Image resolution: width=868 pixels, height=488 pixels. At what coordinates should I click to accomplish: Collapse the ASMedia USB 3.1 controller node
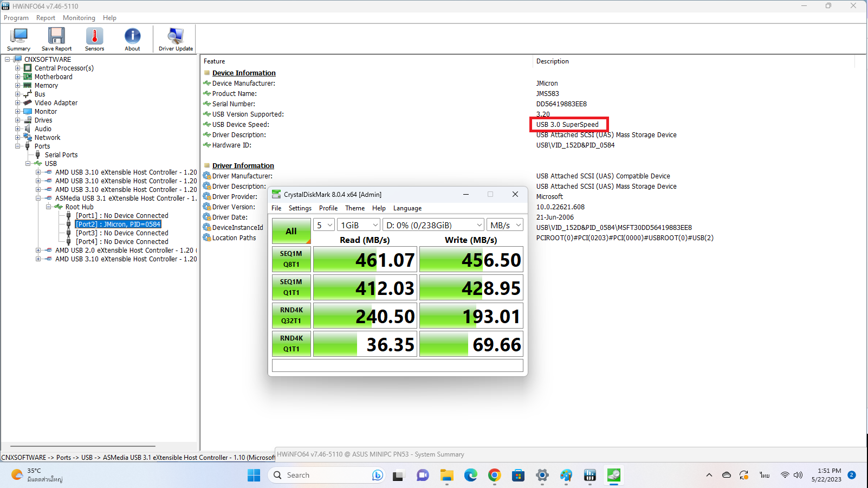point(38,198)
